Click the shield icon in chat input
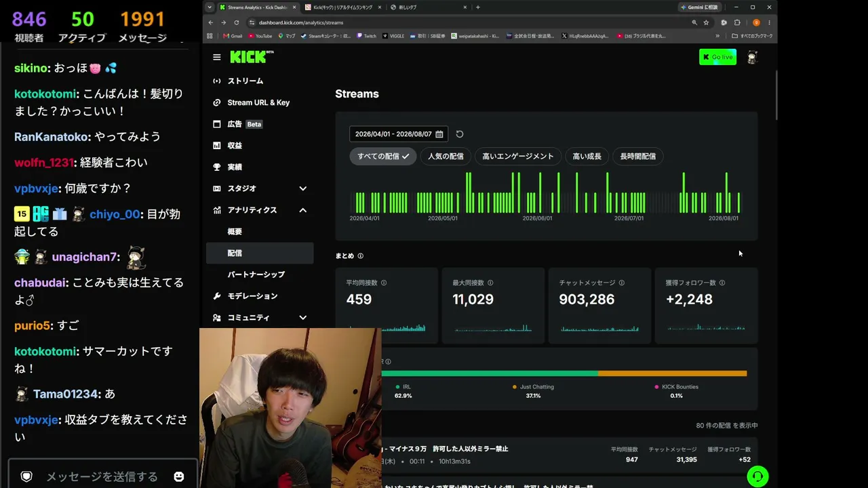The width and height of the screenshot is (868, 488). click(x=26, y=476)
